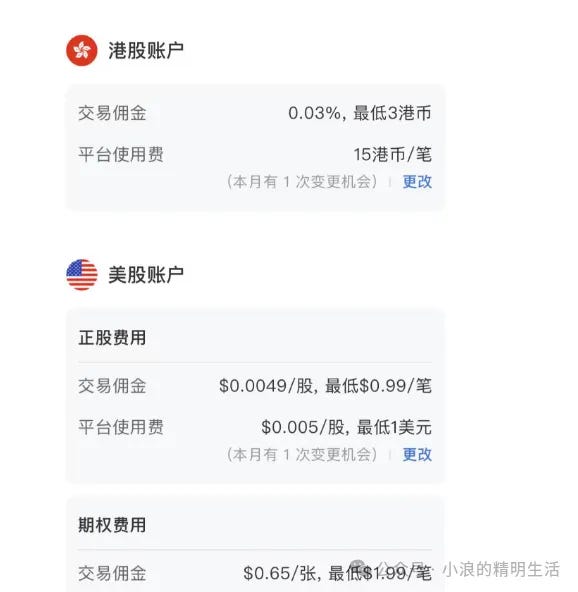This screenshot has height=592, width=578.
Task: Click 交易佣金 label in 港股账户 card
Action: click(x=112, y=113)
